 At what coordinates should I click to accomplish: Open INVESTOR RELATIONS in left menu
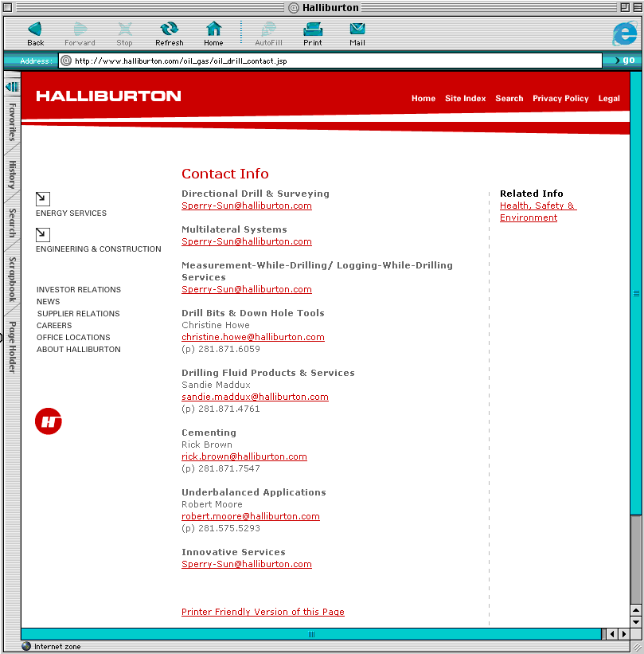click(78, 289)
